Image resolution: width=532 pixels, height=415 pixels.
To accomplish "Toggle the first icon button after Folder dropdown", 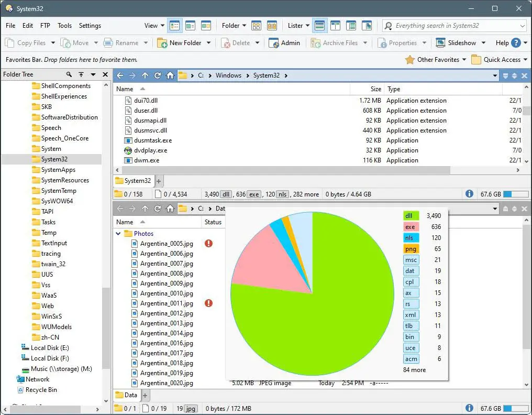I will 256,26.
